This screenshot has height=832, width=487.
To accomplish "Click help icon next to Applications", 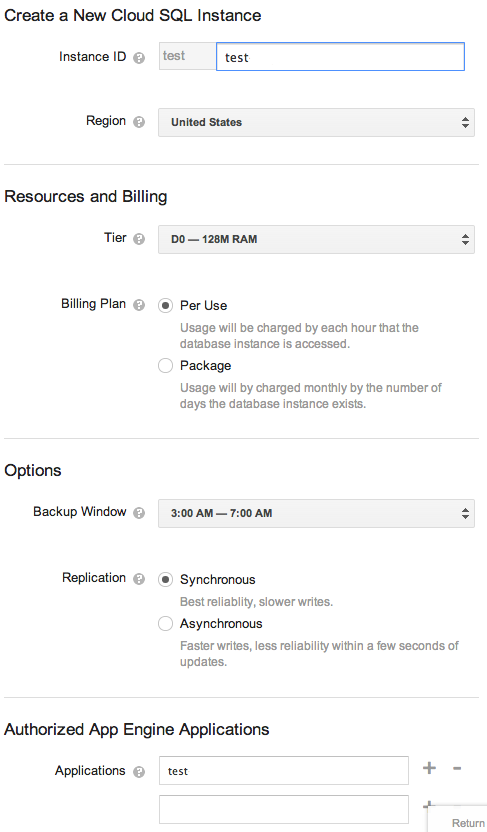I will click(139, 772).
